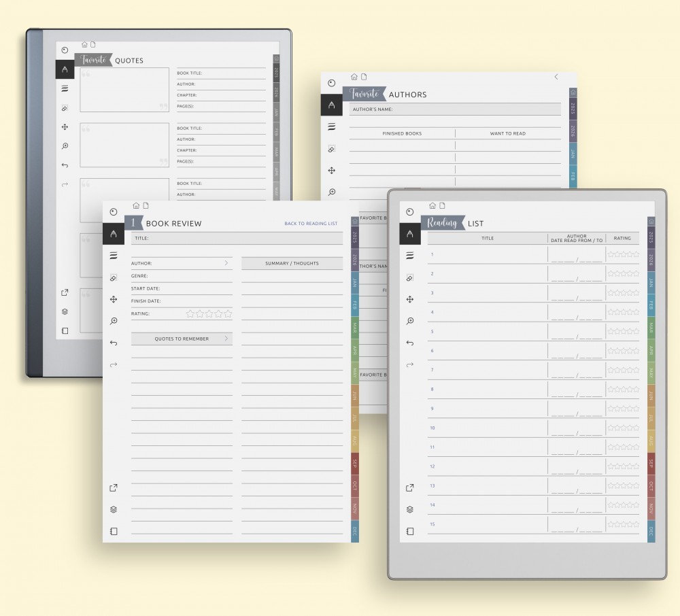
Task: Expand the chevron next to AUTHOR in Book Review
Action: click(226, 263)
